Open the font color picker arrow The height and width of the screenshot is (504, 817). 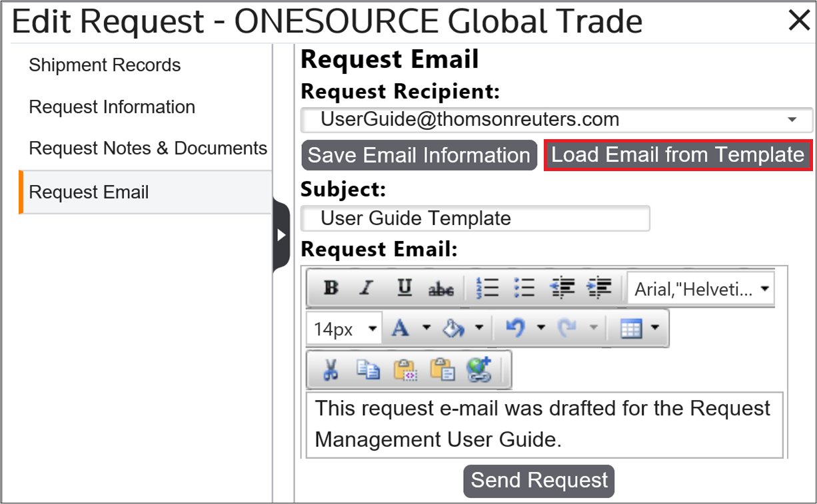[x=426, y=328]
